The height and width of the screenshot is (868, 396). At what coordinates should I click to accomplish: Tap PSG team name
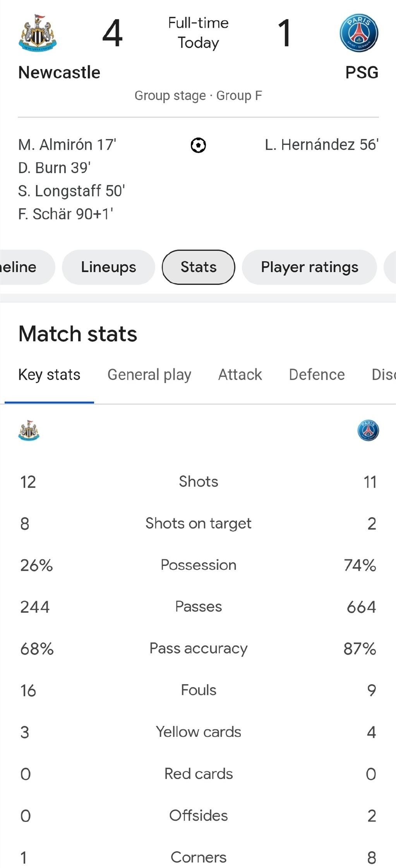click(362, 72)
